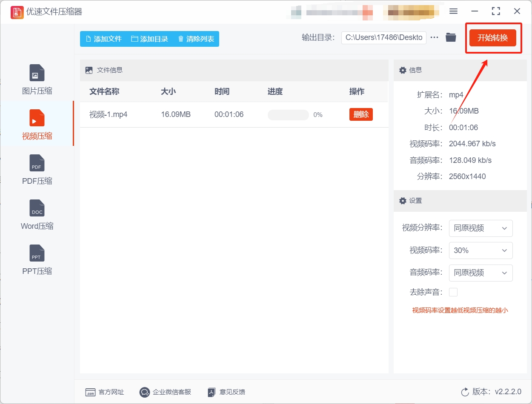Delete 视频-1.mp4 using the 删除 button

click(x=361, y=114)
